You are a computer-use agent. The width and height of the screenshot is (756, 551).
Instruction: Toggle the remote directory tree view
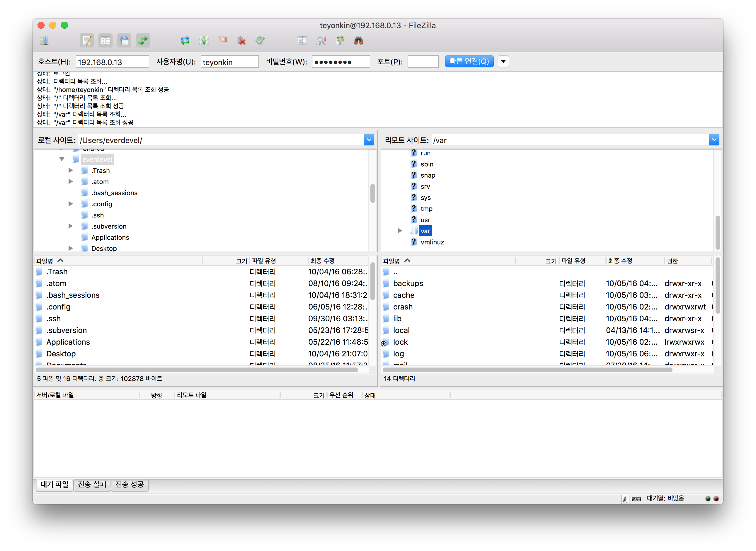(124, 41)
